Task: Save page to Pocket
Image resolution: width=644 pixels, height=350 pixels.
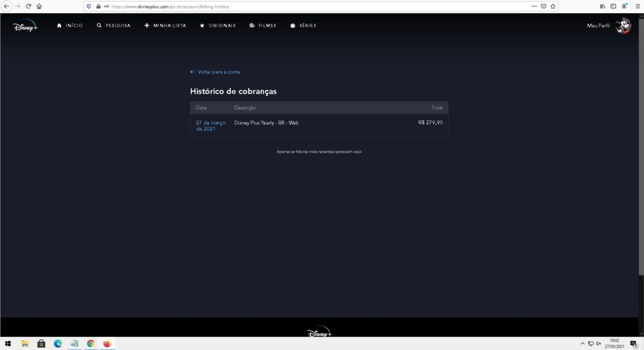Action: pyautogui.click(x=543, y=6)
